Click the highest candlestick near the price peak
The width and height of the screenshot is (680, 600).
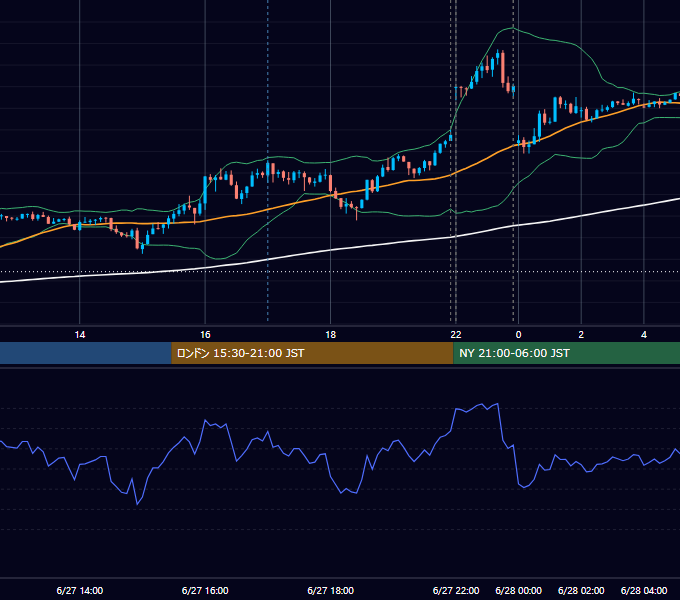(x=498, y=57)
